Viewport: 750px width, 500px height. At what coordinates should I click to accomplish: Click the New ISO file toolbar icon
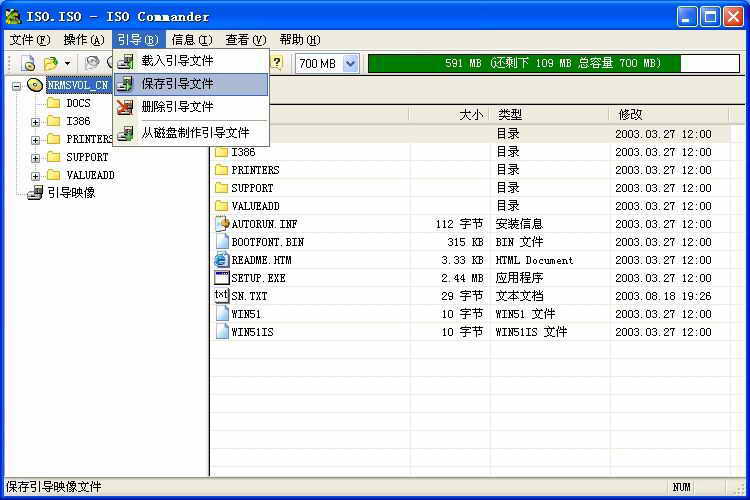pyautogui.click(x=28, y=63)
